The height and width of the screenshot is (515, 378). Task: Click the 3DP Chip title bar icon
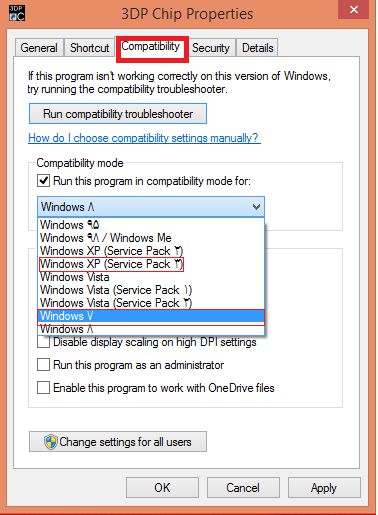(x=17, y=13)
